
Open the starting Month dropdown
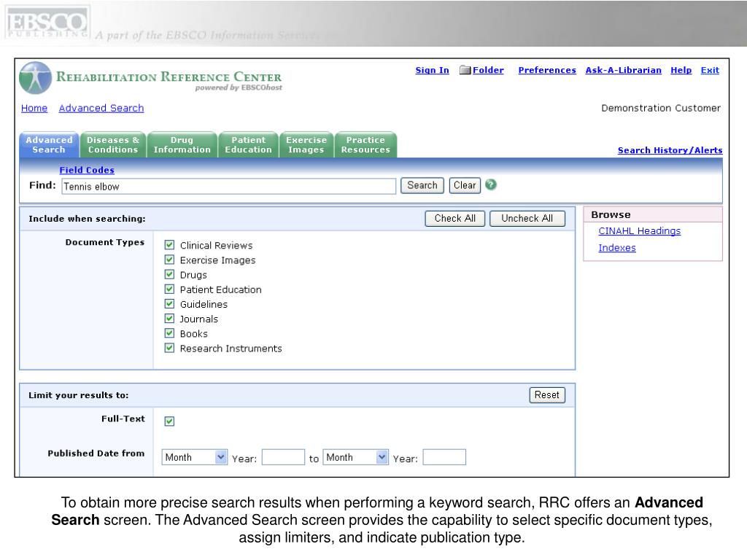click(194, 457)
